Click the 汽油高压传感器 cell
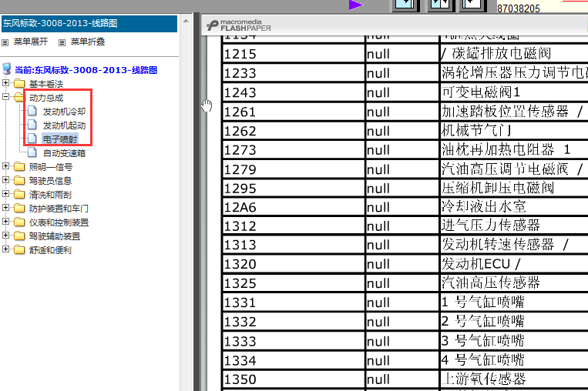The width and height of the screenshot is (588, 391). point(514,282)
